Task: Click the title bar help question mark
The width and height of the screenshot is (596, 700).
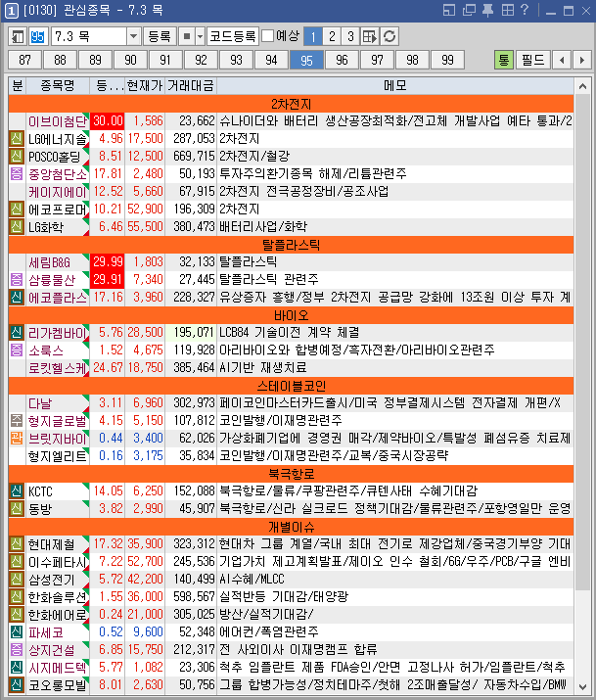Action: pyautogui.click(x=526, y=10)
